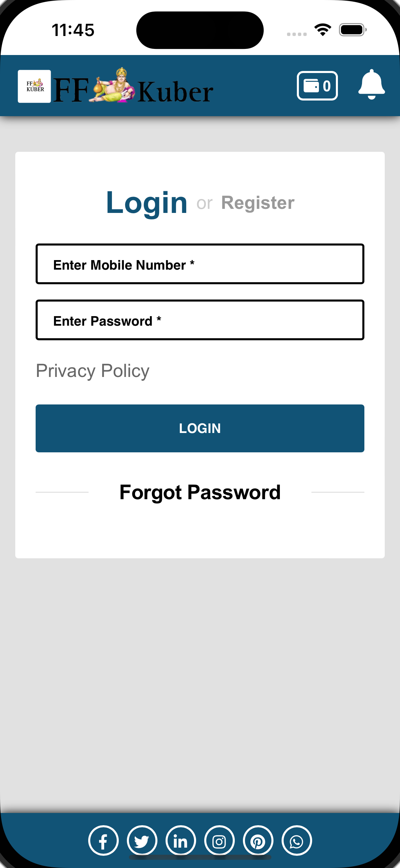Open the wallet balance icon

point(317,86)
